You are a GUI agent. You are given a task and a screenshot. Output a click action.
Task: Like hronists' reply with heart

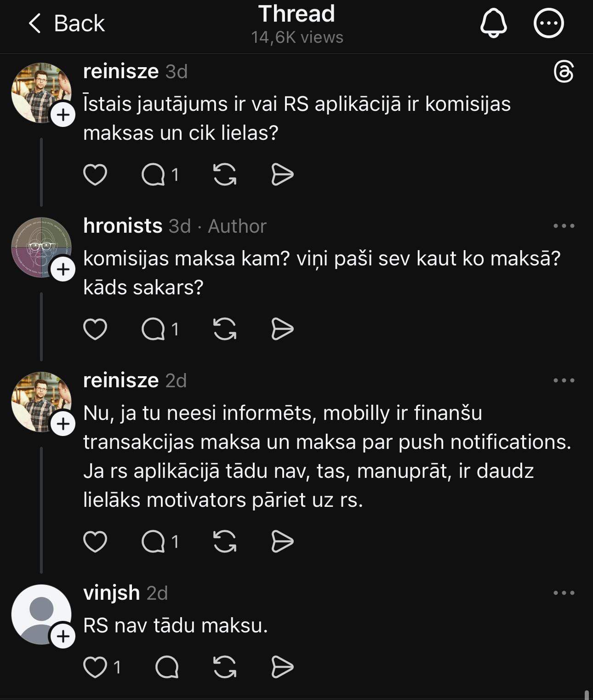click(95, 329)
